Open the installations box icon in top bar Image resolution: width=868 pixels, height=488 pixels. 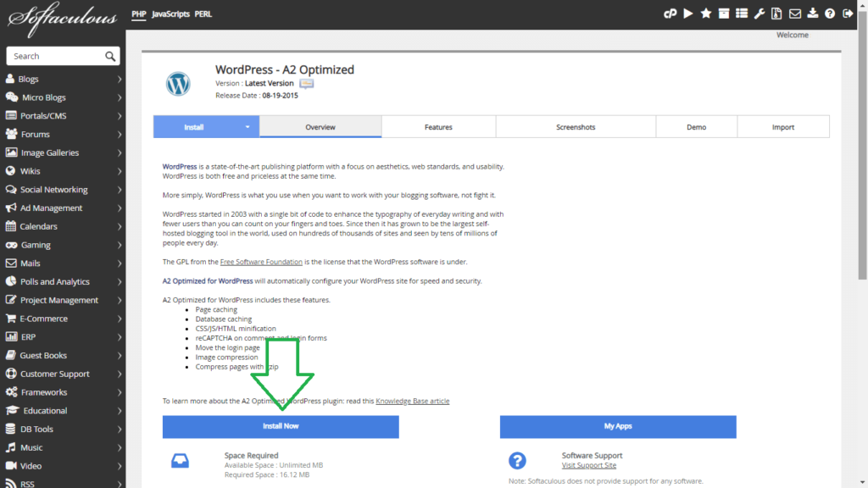tap(724, 14)
